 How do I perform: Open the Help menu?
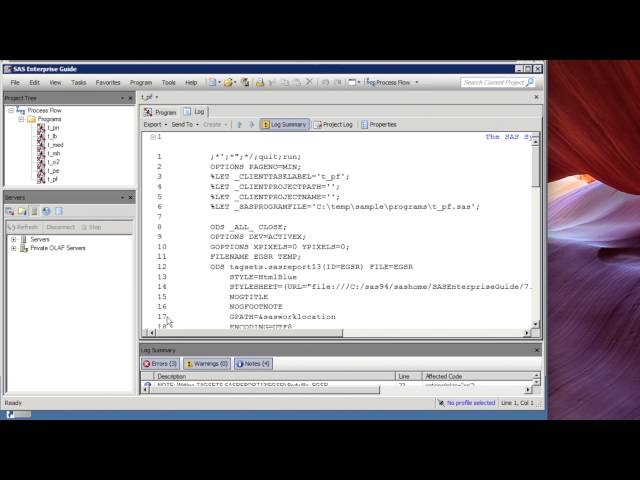pos(191,82)
